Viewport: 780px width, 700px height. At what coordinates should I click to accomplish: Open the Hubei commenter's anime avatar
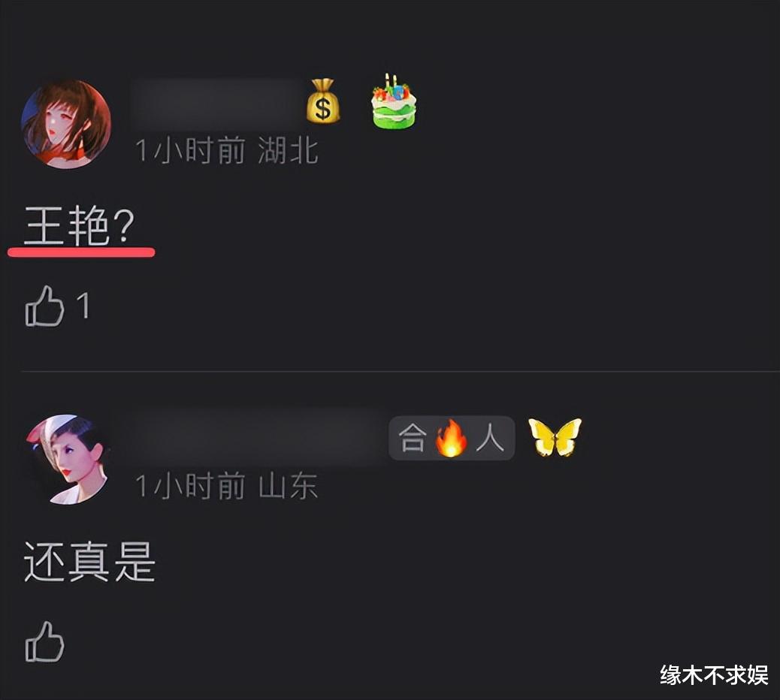click(x=66, y=124)
